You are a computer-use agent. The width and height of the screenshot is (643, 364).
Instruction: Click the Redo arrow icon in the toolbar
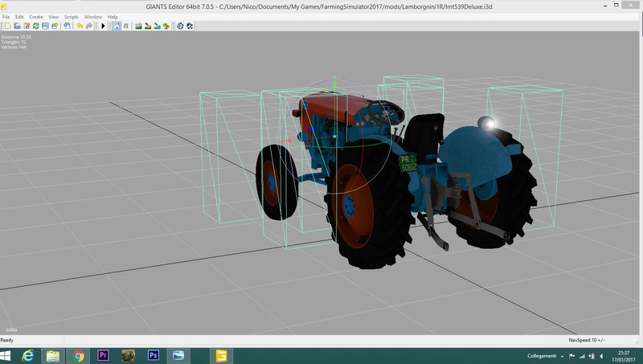click(88, 26)
